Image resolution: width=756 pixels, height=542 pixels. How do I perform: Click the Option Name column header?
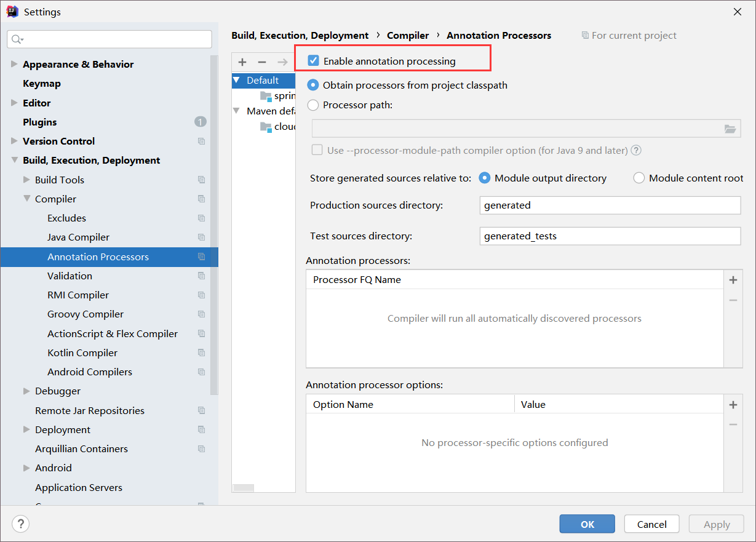click(410, 405)
